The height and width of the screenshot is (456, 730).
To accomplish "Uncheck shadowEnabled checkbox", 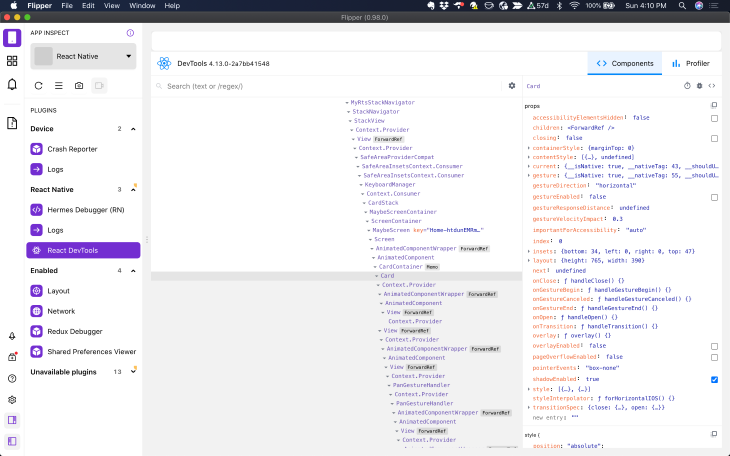I will click(x=714, y=380).
